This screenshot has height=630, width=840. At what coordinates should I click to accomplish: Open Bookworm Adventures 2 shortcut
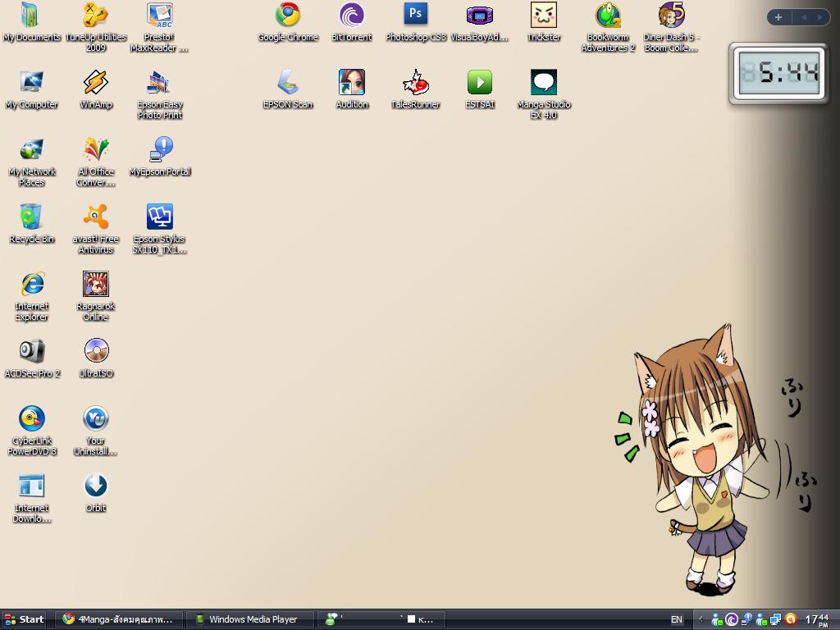point(608,27)
